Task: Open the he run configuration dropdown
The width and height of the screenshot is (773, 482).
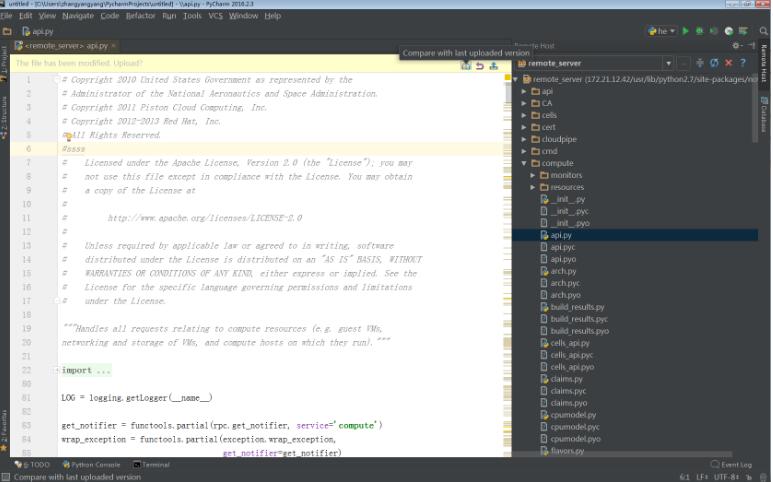Action: (662, 31)
